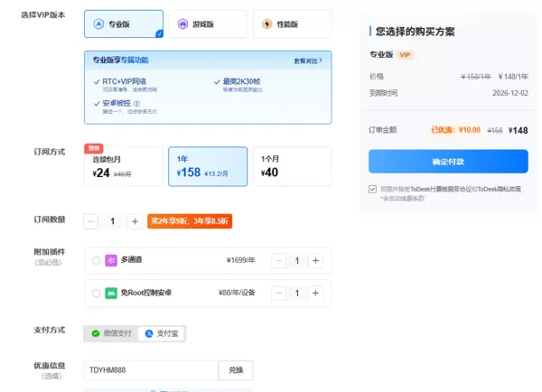The height and width of the screenshot is (392, 542).
Task: Pick the 性能版 edition with lightning icon
Action: (291, 24)
